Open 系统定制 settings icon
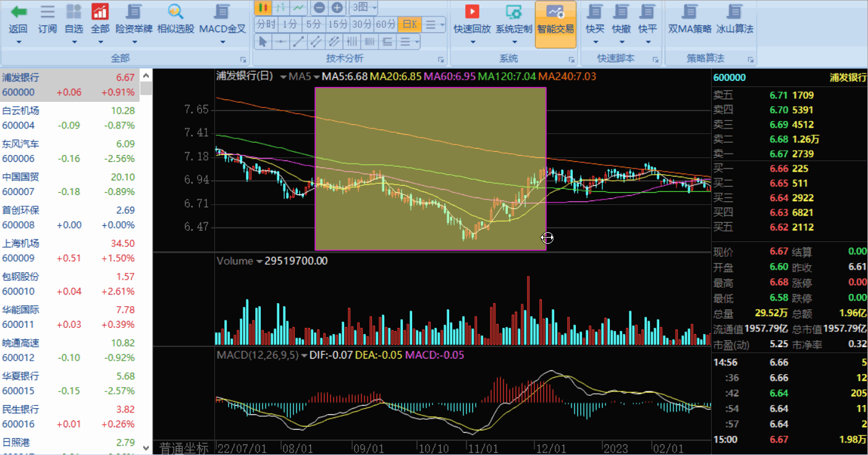This screenshot has width=868, height=455. tap(513, 11)
